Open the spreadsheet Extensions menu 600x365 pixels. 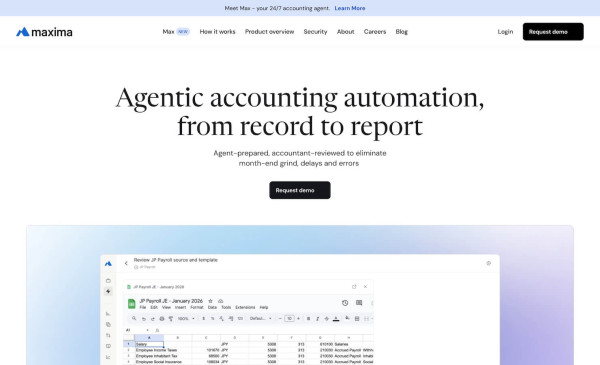tap(245, 307)
